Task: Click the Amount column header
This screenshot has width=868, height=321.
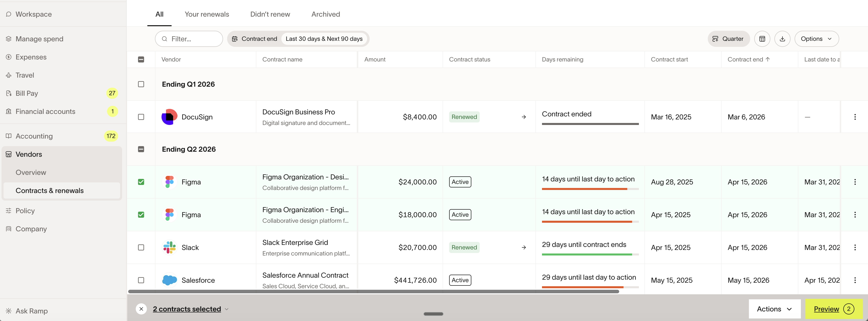Action: [x=375, y=59]
